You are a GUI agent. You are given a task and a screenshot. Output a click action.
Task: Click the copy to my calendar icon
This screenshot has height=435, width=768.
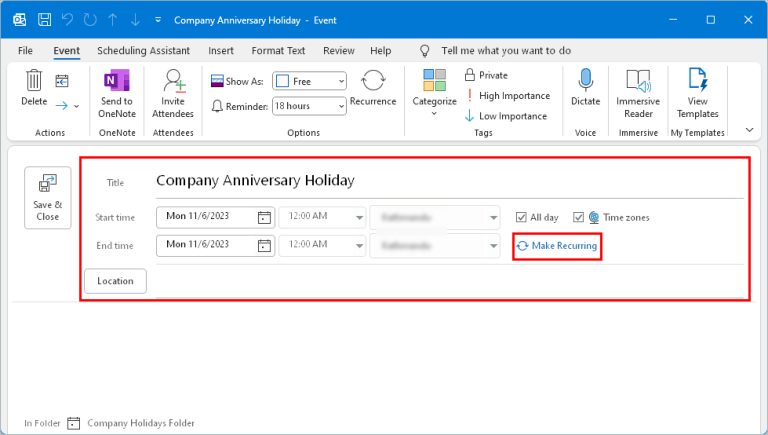point(62,81)
